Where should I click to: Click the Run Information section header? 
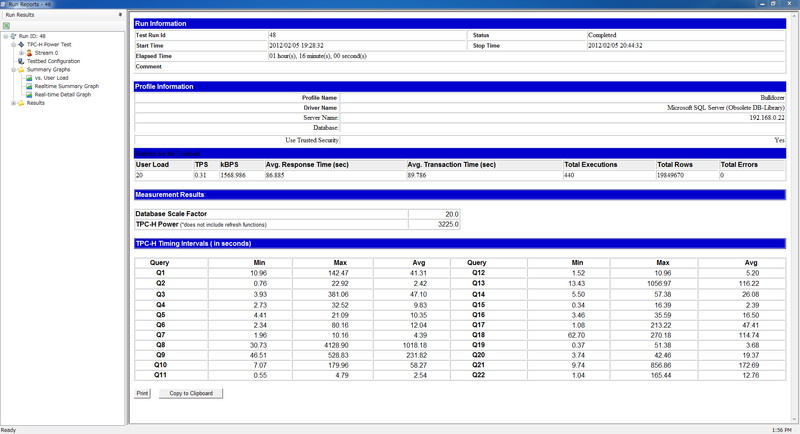(x=460, y=23)
